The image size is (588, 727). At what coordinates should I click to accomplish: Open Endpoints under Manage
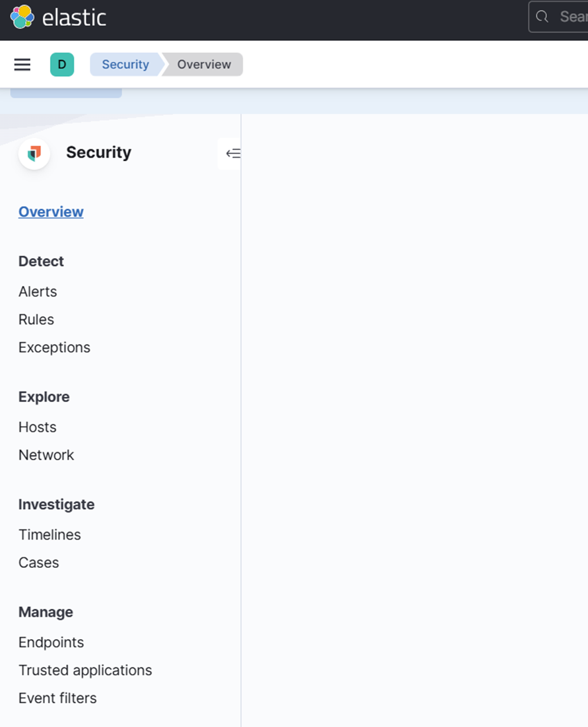51,642
